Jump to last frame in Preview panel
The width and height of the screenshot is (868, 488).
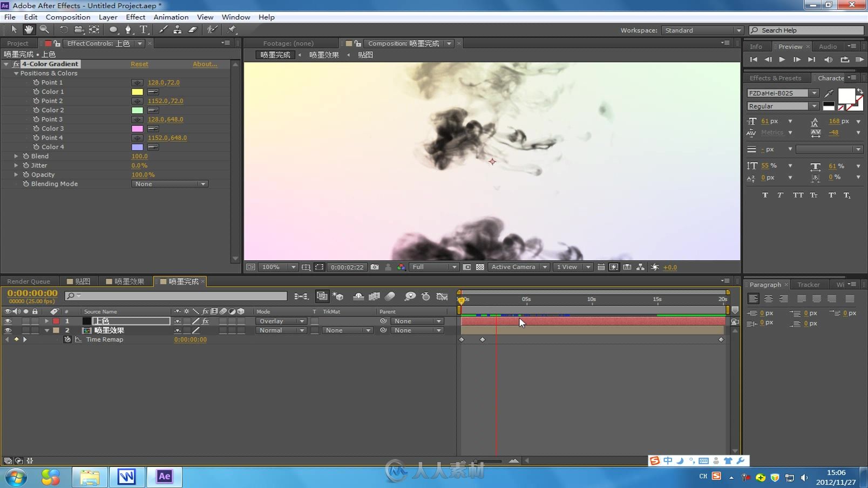811,59
